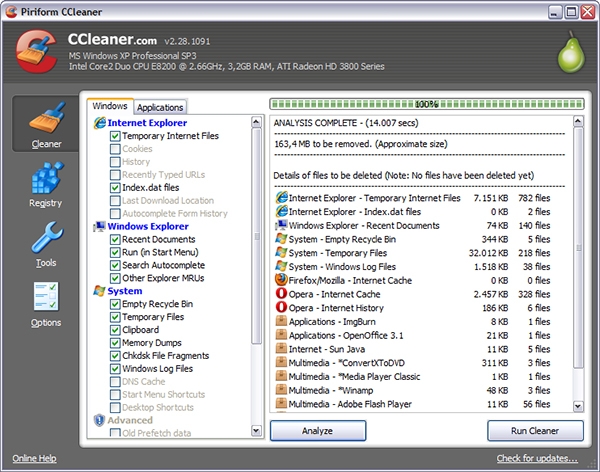600x472 pixels.
Task: Click box icon beside OpenOffice 3.1 result
Action: point(282,335)
